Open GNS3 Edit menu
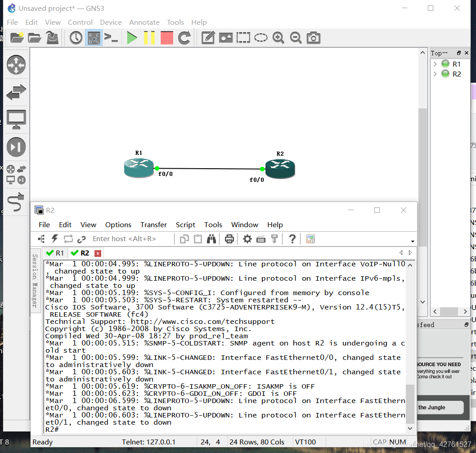 [31, 22]
